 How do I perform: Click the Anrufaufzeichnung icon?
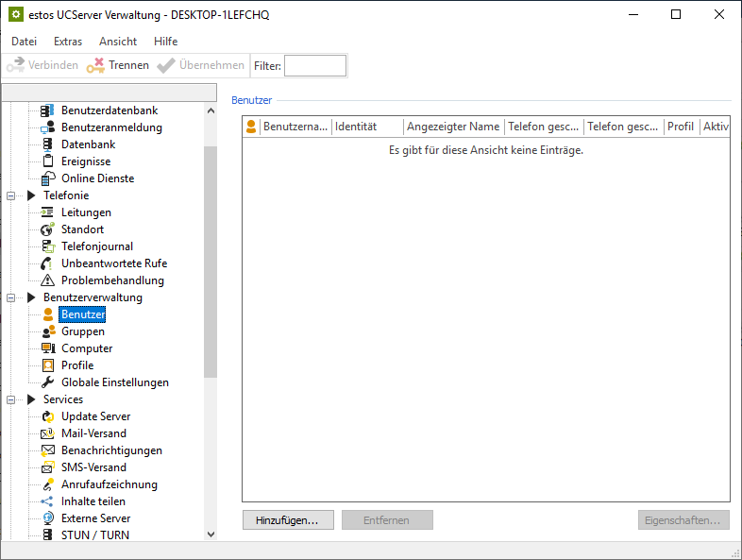click(x=48, y=484)
